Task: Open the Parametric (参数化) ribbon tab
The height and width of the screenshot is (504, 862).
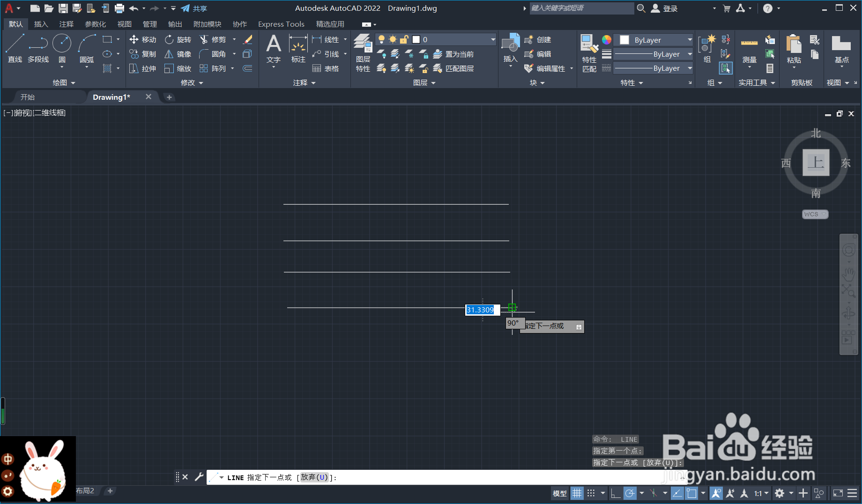Action: (x=95, y=24)
